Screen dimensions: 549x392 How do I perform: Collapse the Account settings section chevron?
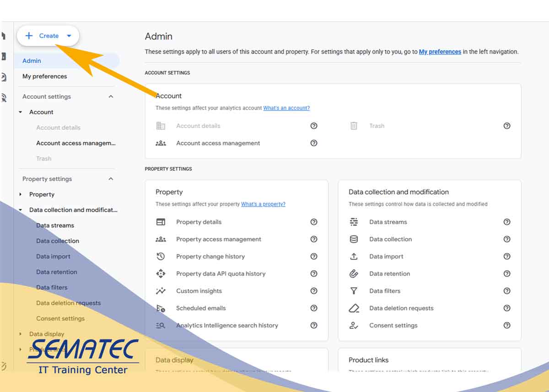pos(111,97)
